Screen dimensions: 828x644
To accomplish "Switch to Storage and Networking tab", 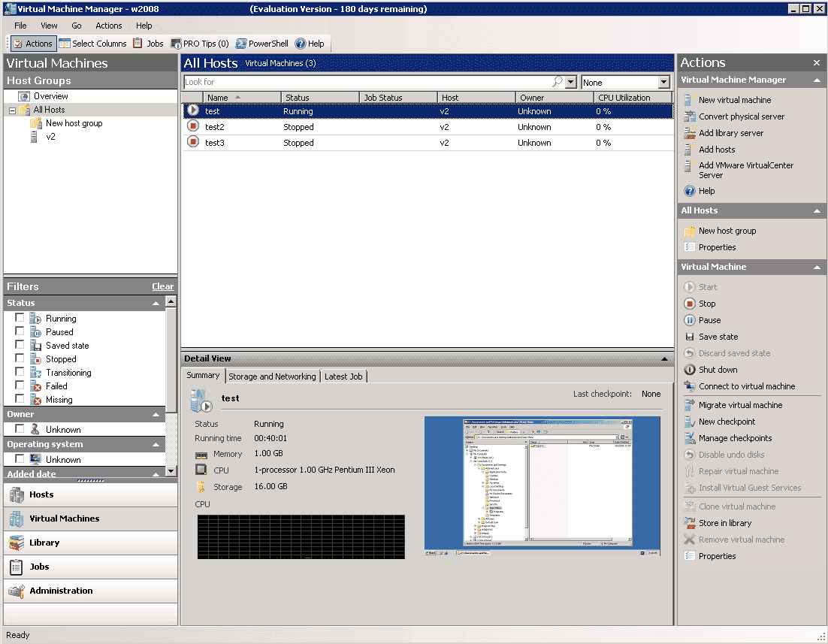I will click(x=272, y=376).
